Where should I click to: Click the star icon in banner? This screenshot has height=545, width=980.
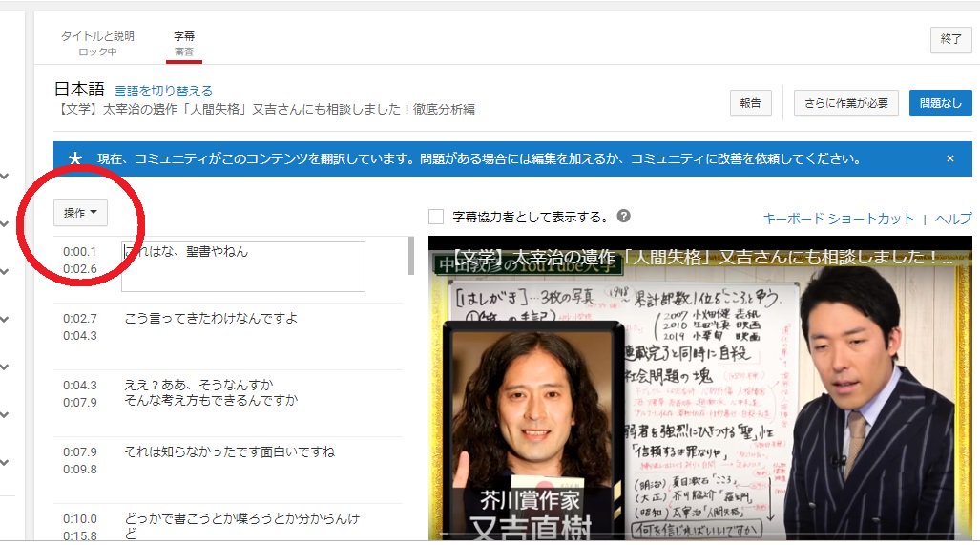click(x=75, y=158)
